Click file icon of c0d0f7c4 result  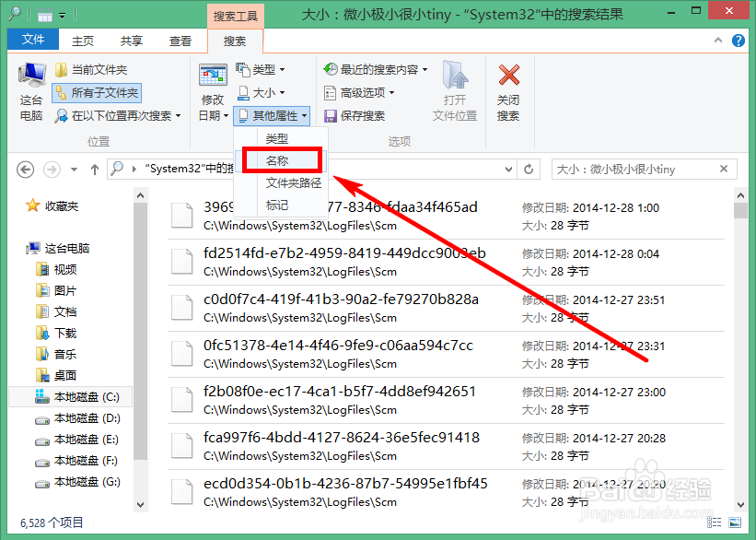pos(182,308)
